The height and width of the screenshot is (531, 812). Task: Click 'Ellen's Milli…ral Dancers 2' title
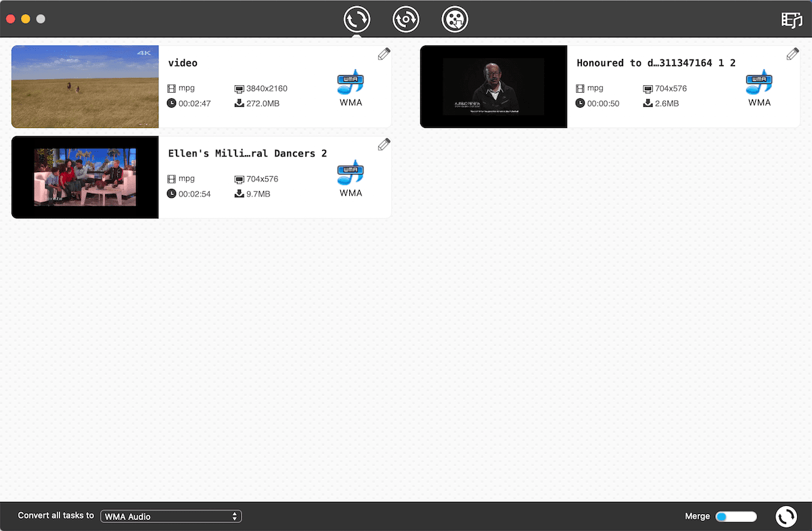(x=247, y=154)
